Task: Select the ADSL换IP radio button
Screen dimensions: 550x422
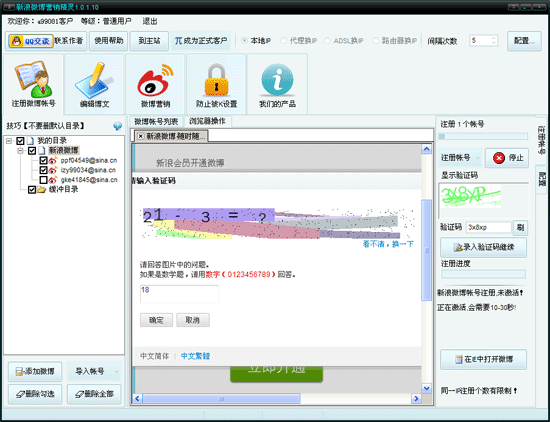Action: 327,41
